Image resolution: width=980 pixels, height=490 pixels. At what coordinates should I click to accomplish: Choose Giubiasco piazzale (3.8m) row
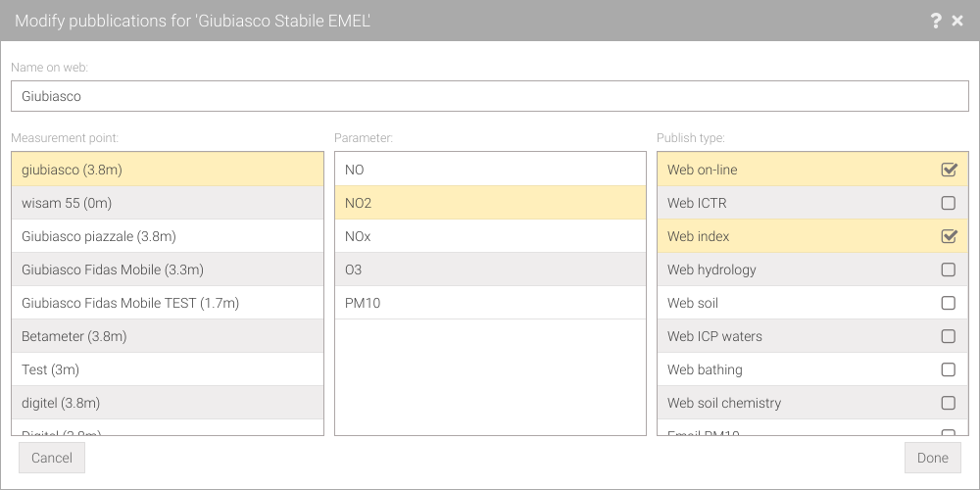pyautogui.click(x=168, y=236)
